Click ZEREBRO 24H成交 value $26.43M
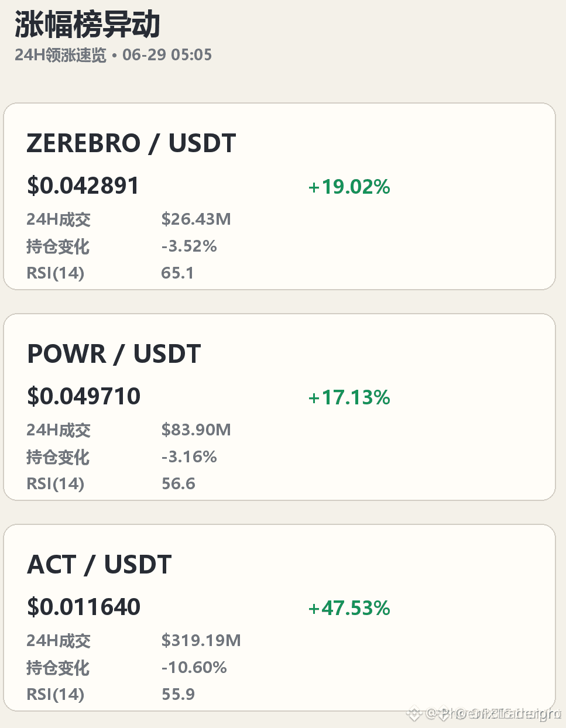The image size is (566, 728). pyautogui.click(x=196, y=219)
